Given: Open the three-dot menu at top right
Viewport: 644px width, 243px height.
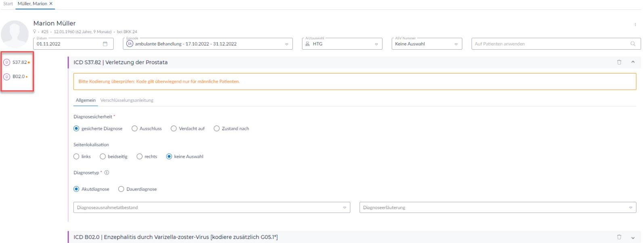Looking at the screenshot, I should pos(635,25).
